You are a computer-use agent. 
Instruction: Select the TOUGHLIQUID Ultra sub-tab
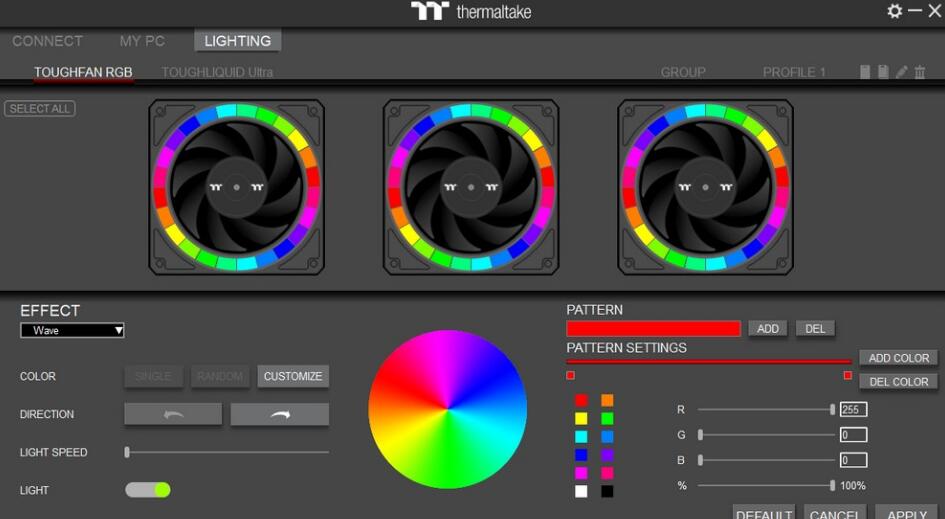[217, 72]
